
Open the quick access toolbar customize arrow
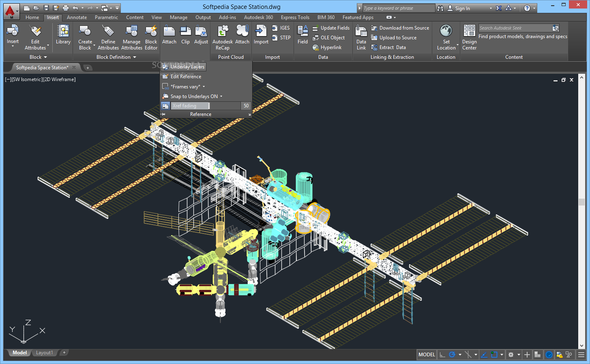[x=117, y=8]
